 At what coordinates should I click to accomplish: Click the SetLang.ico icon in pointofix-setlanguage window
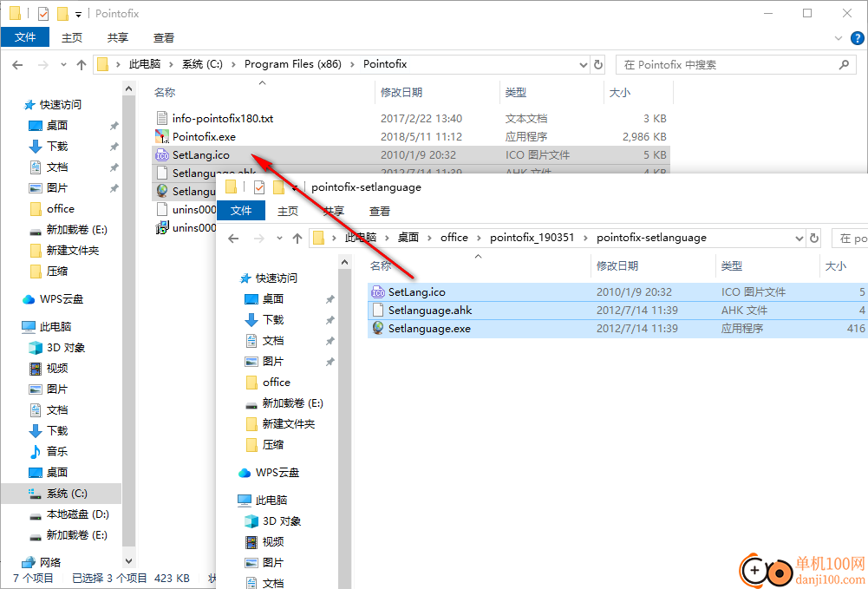[378, 292]
